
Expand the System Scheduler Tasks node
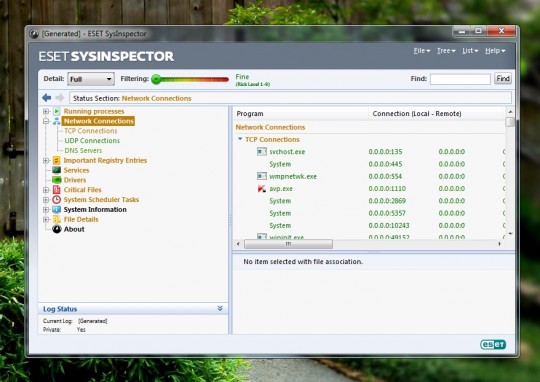pyautogui.click(x=46, y=200)
